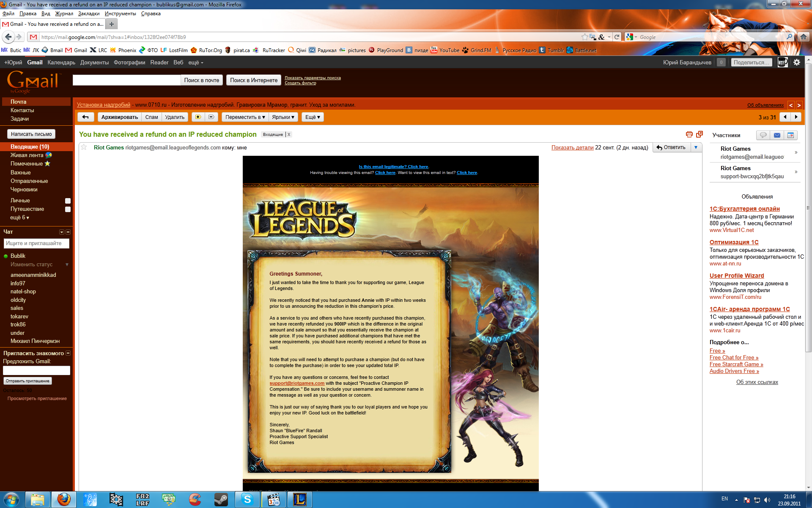This screenshot has height=508, width=812.
Task: Open Документы in Google bar
Action: point(94,62)
